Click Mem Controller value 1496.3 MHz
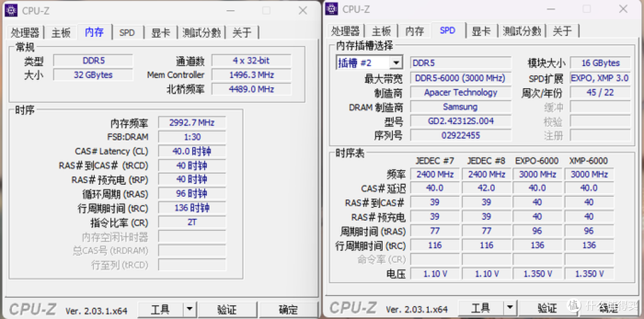Viewport: 644px width, 319px height. click(x=252, y=75)
